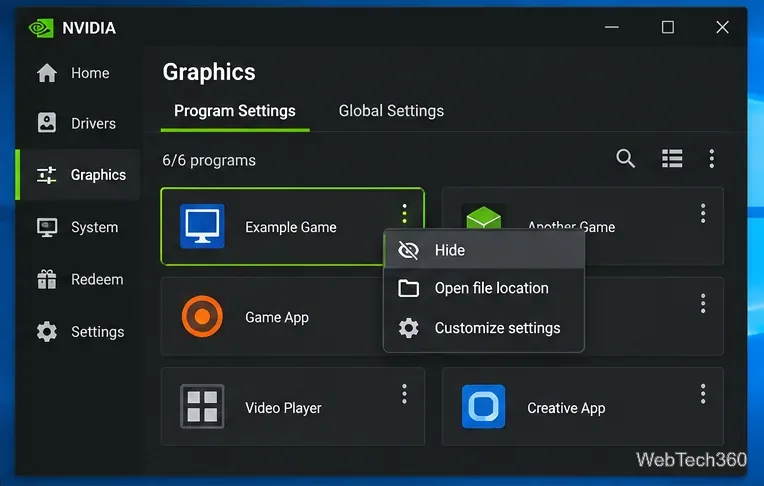Click the Graphics page heading
Image resolution: width=764 pixels, height=486 pixels.
tap(209, 72)
